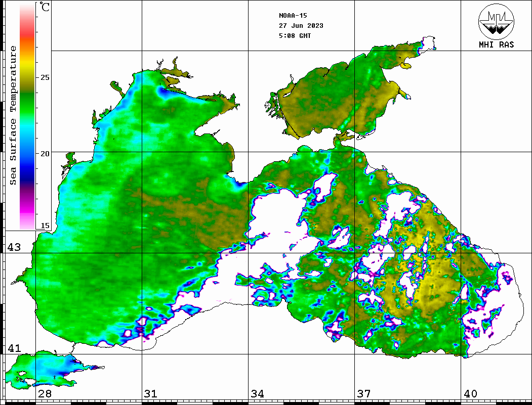Viewport: 532px width, 405px height.
Task: Click the latitude label 43
Action: (x=14, y=247)
